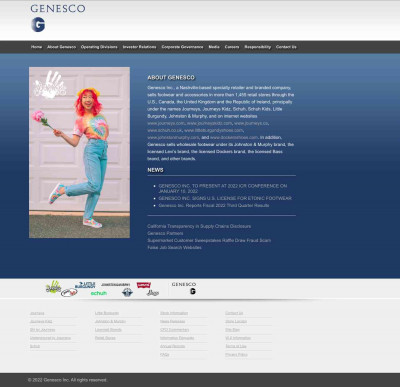Open the Little Burgundy brand logo
The height and width of the screenshot is (387, 400).
point(85,285)
